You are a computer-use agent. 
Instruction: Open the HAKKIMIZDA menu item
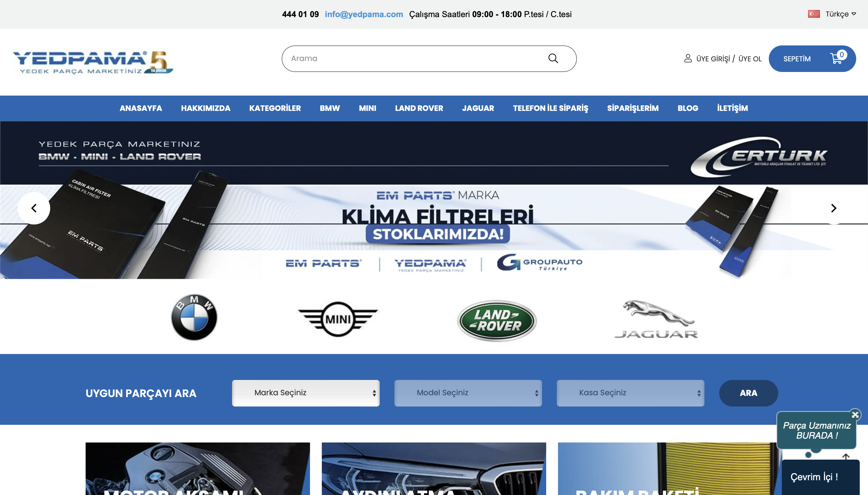(x=205, y=108)
